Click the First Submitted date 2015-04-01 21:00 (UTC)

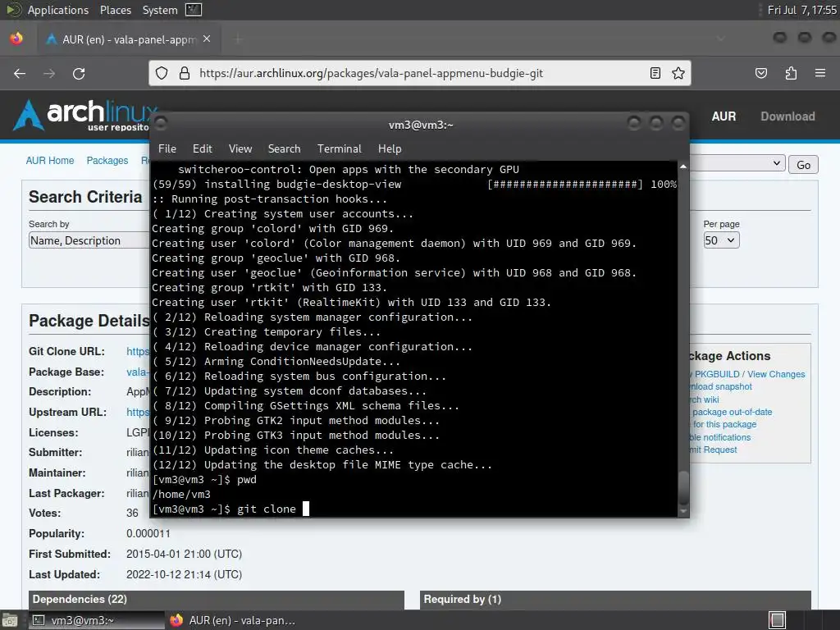(184, 554)
